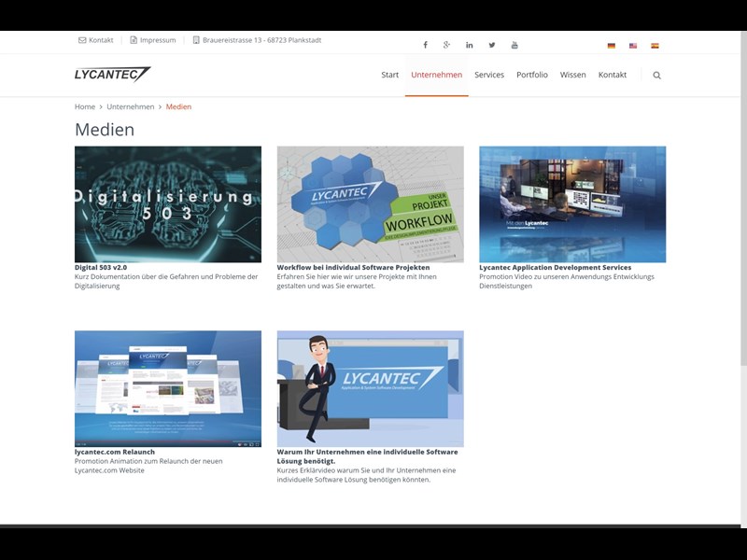Switch language to English US flag
The height and width of the screenshot is (560, 747).
click(x=633, y=46)
